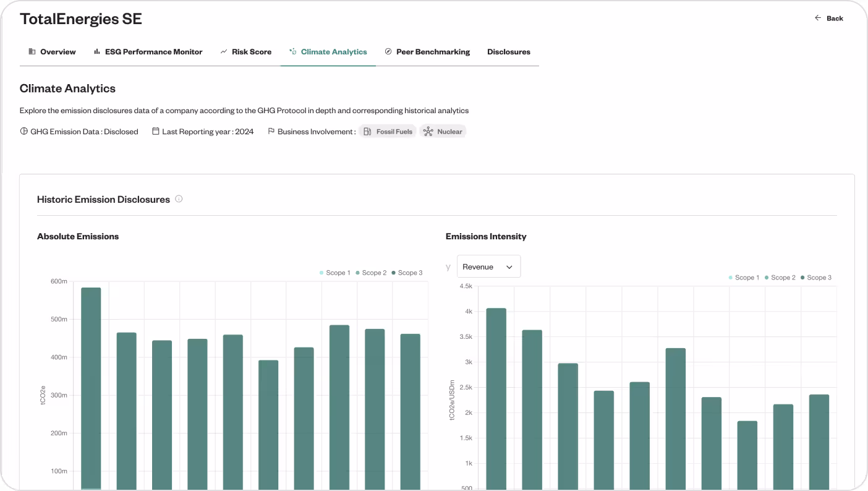This screenshot has width=868, height=491.
Task: Click the ESG Performance Monitor bar-chart icon
Action: coord(97,51)
